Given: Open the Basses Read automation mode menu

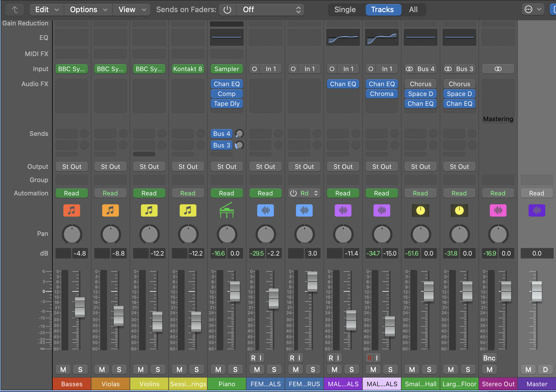Looking at the screenshot, I should 71,193.
